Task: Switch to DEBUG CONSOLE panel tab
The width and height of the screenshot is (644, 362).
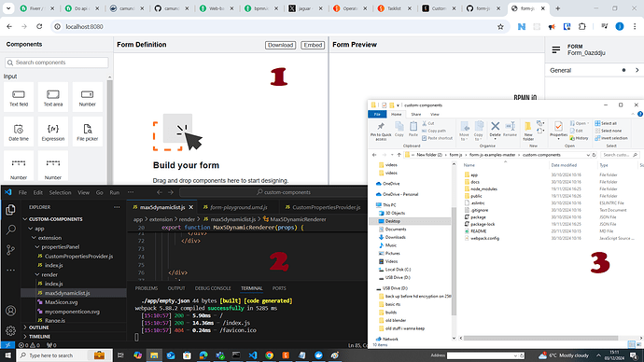Action: pos(213,288)
